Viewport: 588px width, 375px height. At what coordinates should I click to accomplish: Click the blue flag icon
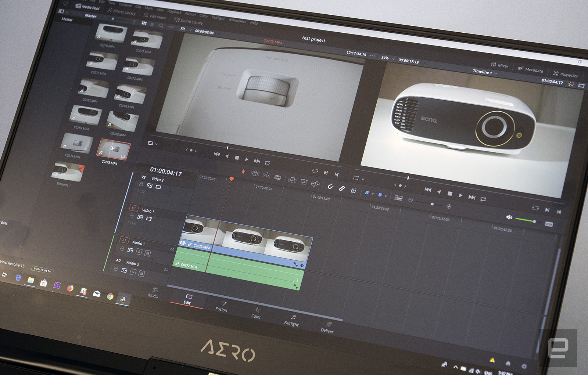click(366, 193)
